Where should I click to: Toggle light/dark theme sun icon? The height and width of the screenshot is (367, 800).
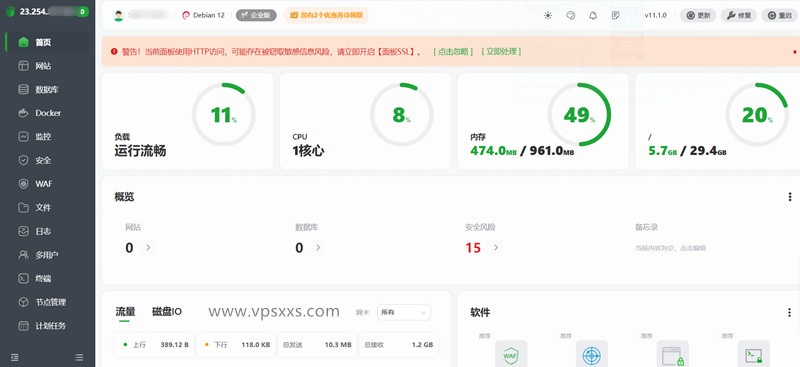[548, 15]
